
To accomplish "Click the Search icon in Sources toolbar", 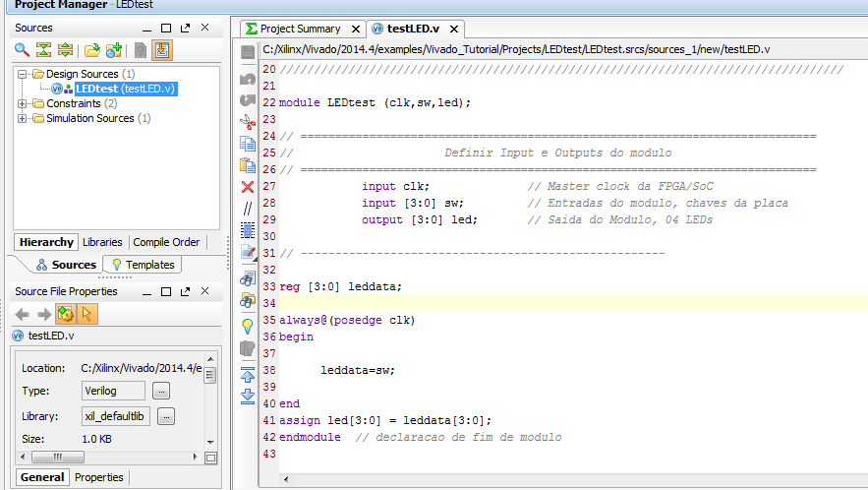I will point(22,50).
